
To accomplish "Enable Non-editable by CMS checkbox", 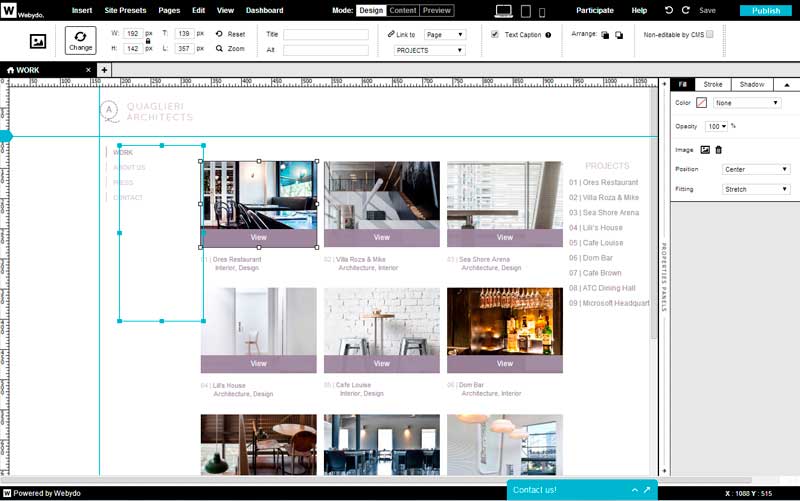I will click(710, 34).
